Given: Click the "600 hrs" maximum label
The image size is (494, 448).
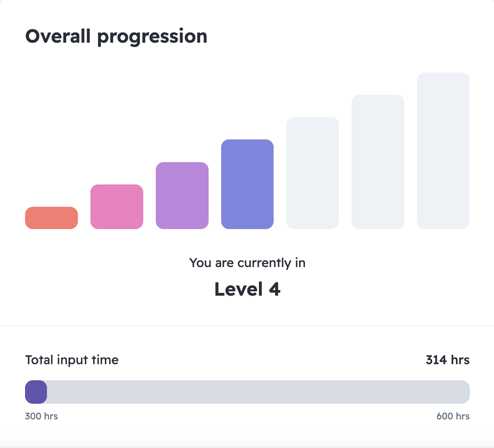Looking at the screenshot, I should (453, 416).
